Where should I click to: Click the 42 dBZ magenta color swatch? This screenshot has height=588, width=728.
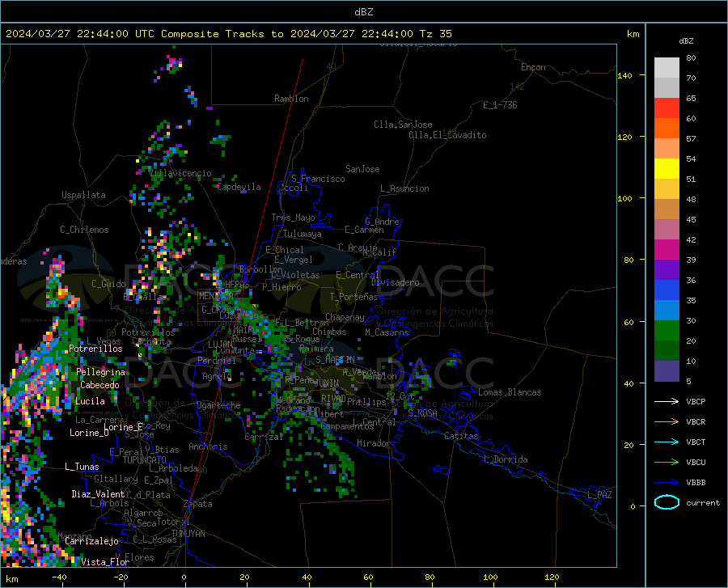[x=667, y=250]
